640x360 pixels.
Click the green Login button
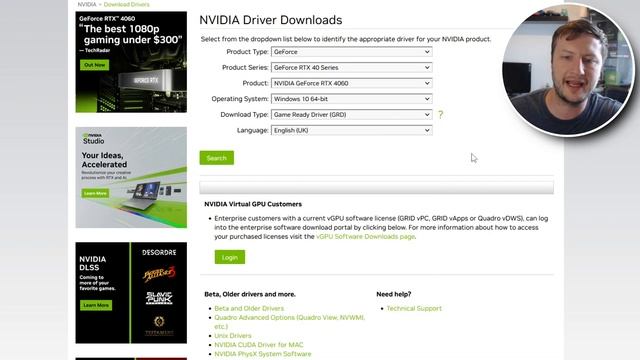[x=230, y=257]
